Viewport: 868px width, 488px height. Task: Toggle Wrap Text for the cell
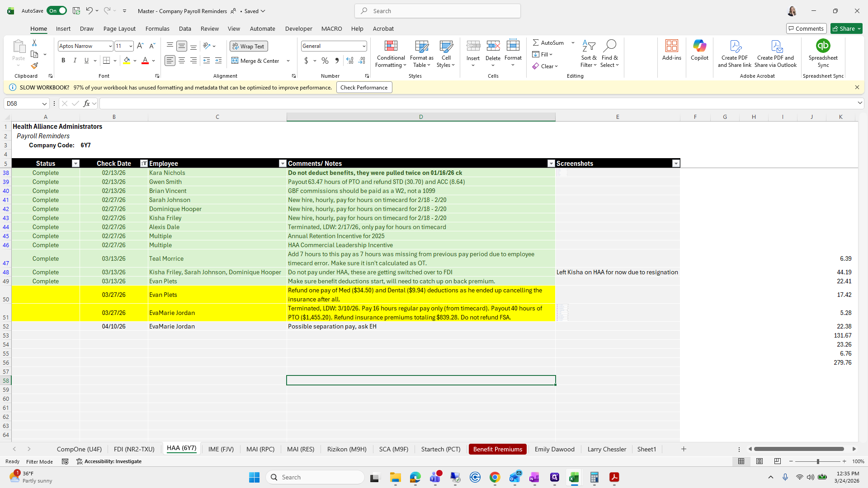click(x=249, y=46)
